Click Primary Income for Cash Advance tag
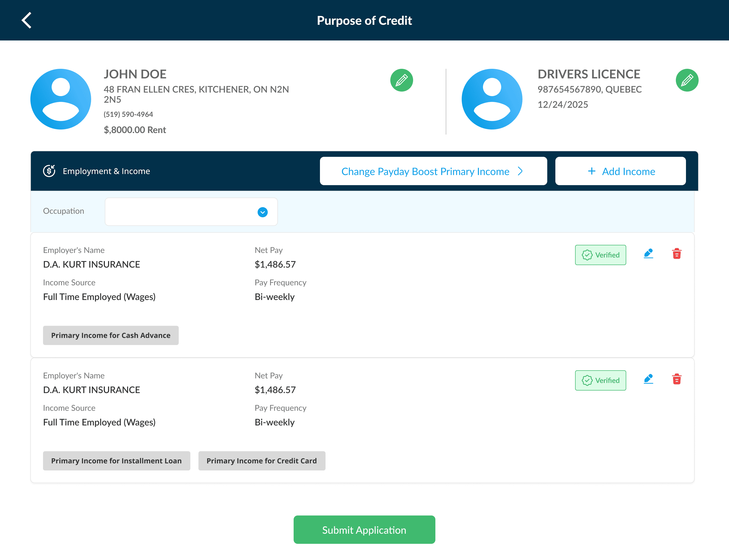The image size is (729, 560). point(111,335)
